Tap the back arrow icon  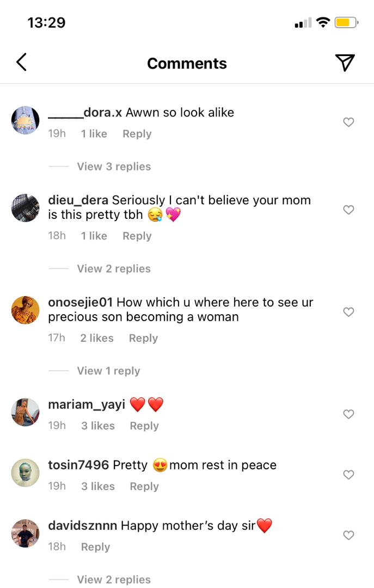click(21, 63)
